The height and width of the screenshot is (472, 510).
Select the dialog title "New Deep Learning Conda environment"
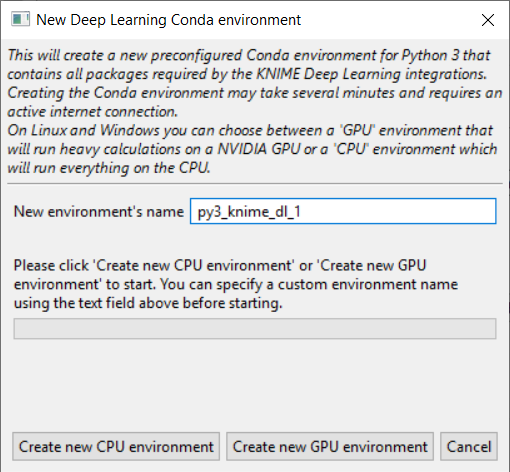168,20
